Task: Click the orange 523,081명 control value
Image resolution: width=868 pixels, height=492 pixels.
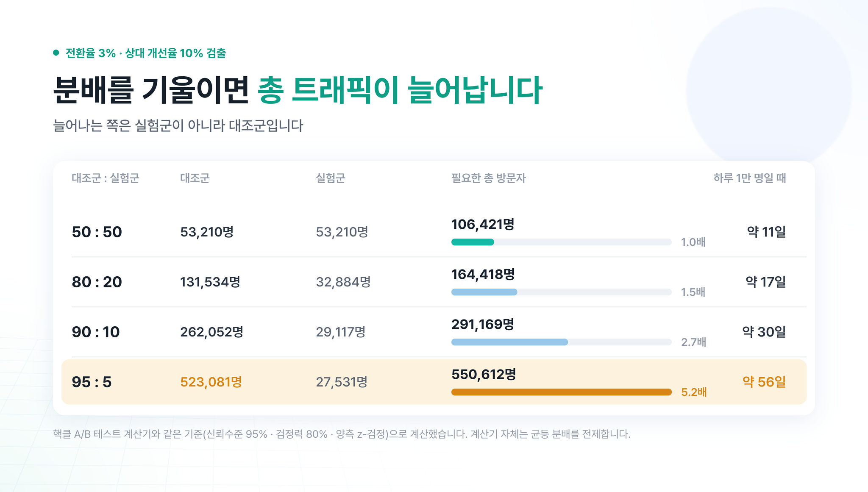Action: [211, 382]
